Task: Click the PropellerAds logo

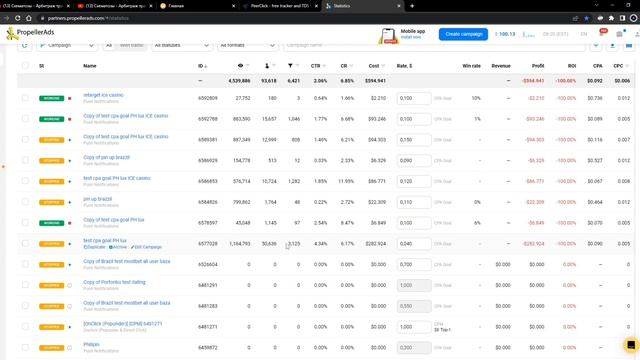Action: (30, 33)
